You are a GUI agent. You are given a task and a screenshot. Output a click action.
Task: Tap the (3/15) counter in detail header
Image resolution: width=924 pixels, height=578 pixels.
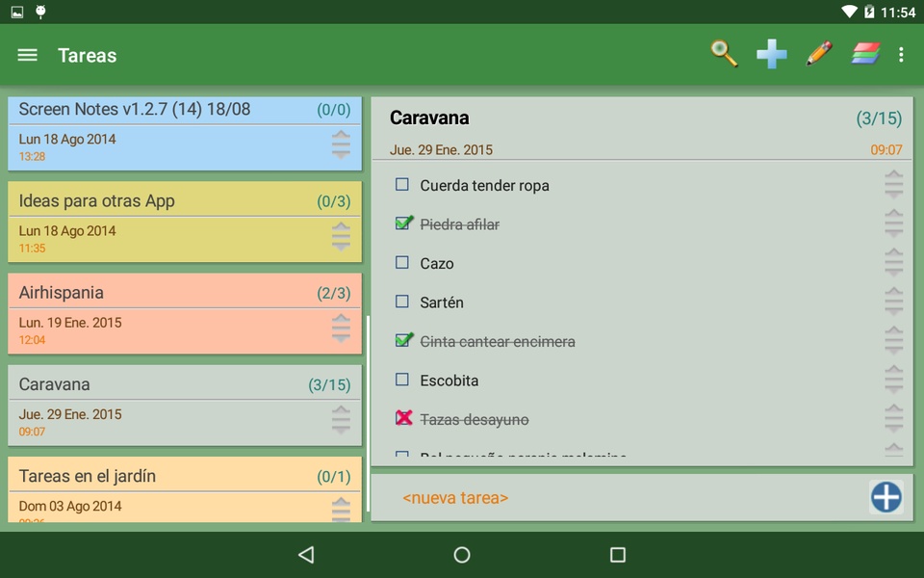click(x=879, y=118)
